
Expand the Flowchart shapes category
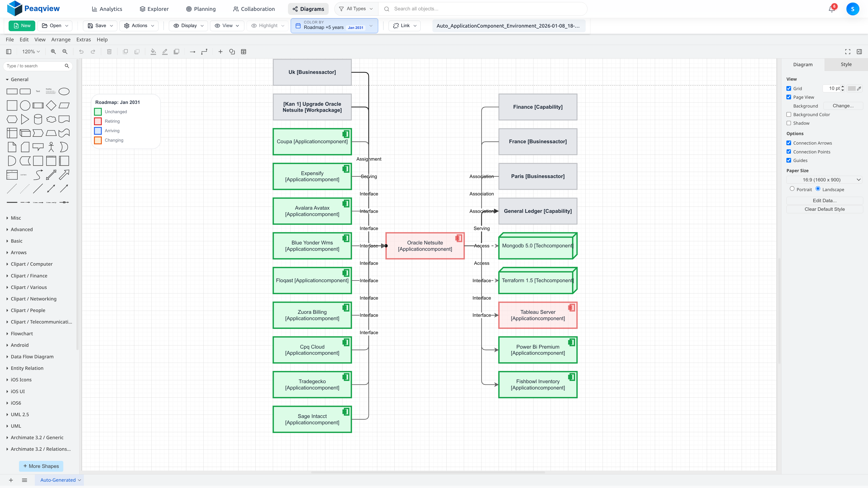click(x=21, y=333)
